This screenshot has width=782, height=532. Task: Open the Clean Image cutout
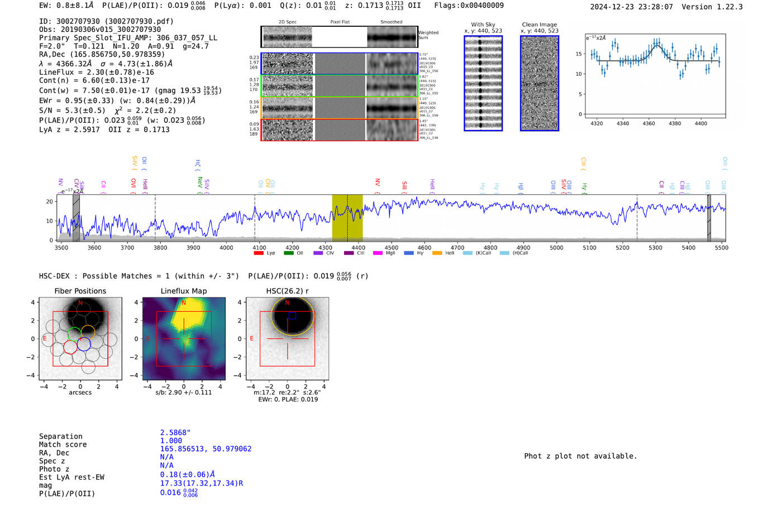tap(539, 83)
